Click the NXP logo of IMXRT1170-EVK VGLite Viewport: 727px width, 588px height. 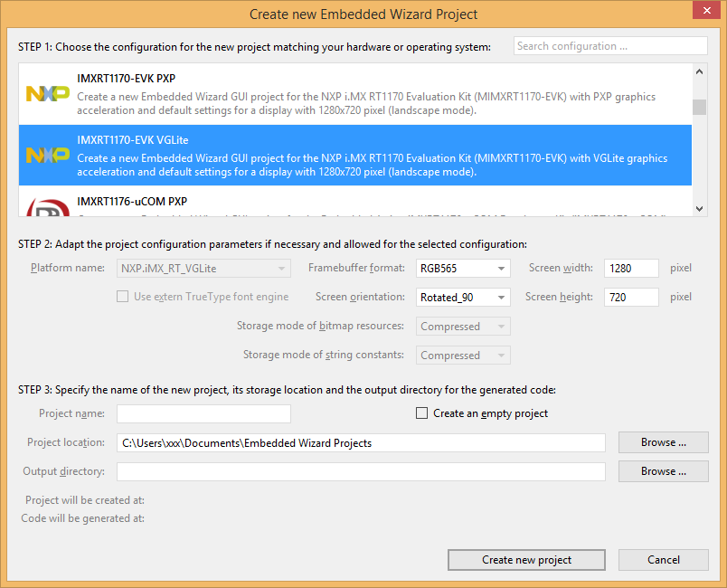47,155
